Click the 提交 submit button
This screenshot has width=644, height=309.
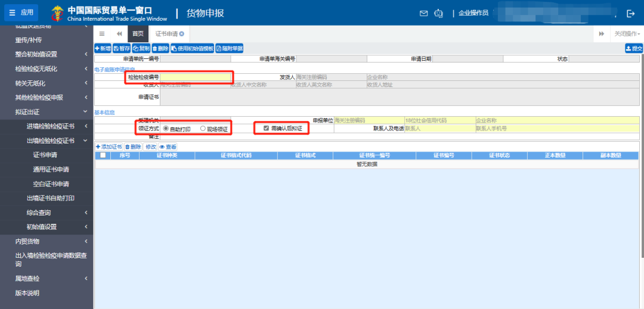[x=634, y=48]
